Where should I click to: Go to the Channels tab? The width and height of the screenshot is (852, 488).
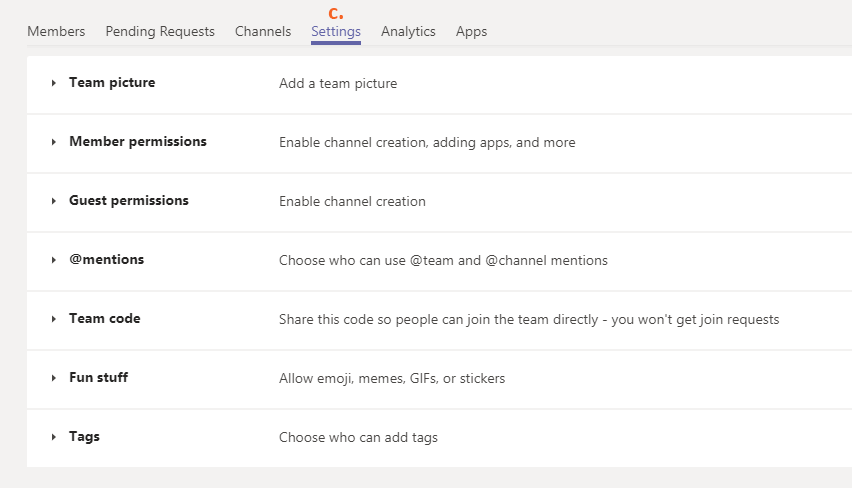[263, 31]
